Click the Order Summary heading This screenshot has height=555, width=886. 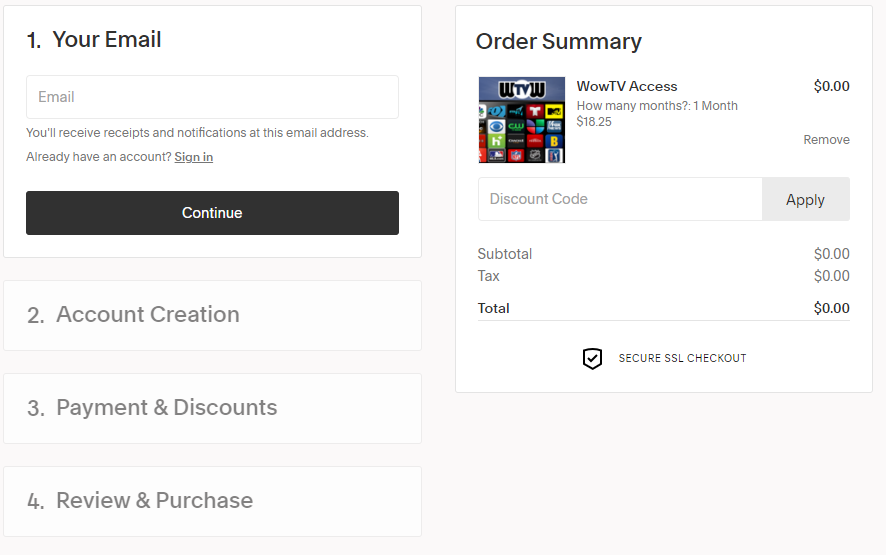558,42
